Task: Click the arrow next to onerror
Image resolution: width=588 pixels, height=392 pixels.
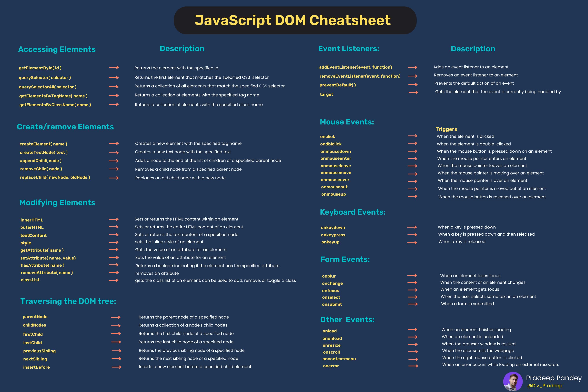Action: tap(413, 366)
